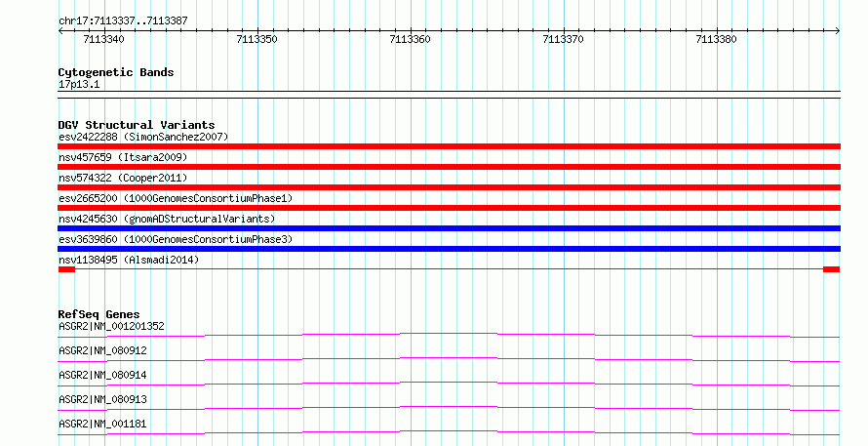Click red bar under esv2665200
Image resolution: width=868 pixels, height=446 pixels.
point(449,208)
